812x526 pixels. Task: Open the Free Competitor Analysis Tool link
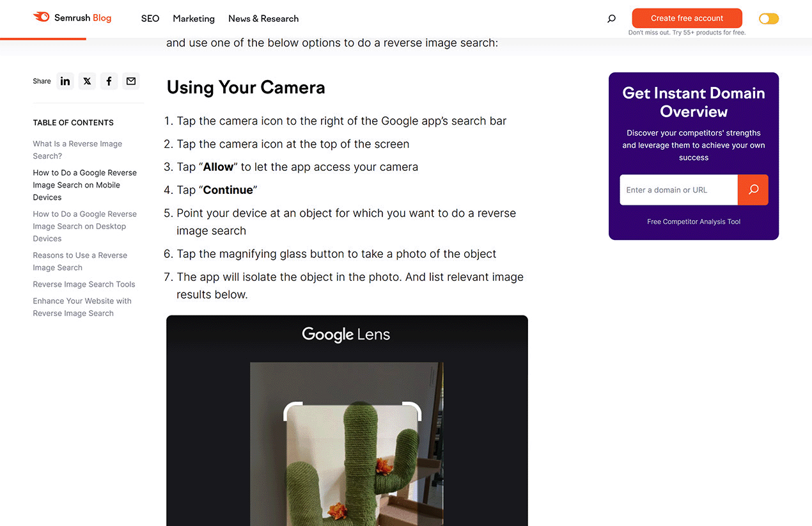coord(693,221)
